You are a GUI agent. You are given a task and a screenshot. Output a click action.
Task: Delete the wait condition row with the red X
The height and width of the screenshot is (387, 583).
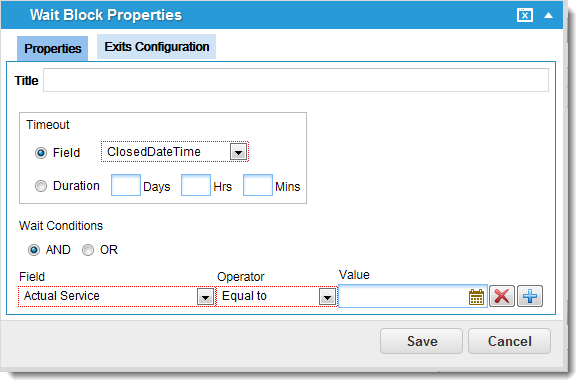click(502, 296)
